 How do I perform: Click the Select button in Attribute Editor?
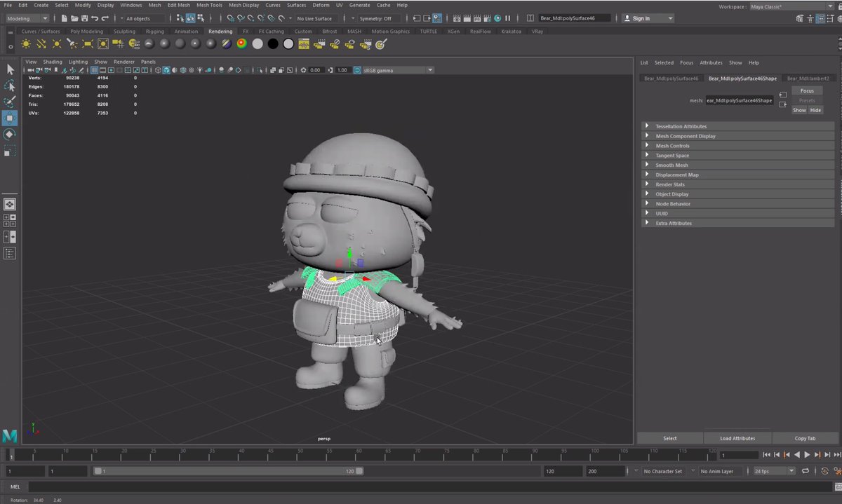[x=670, y=438]
